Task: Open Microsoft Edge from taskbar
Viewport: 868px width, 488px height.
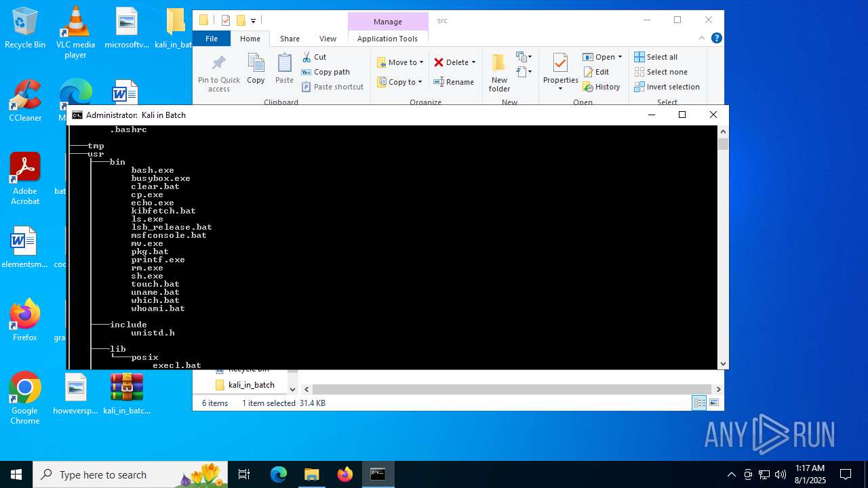Action: point(279,474)
